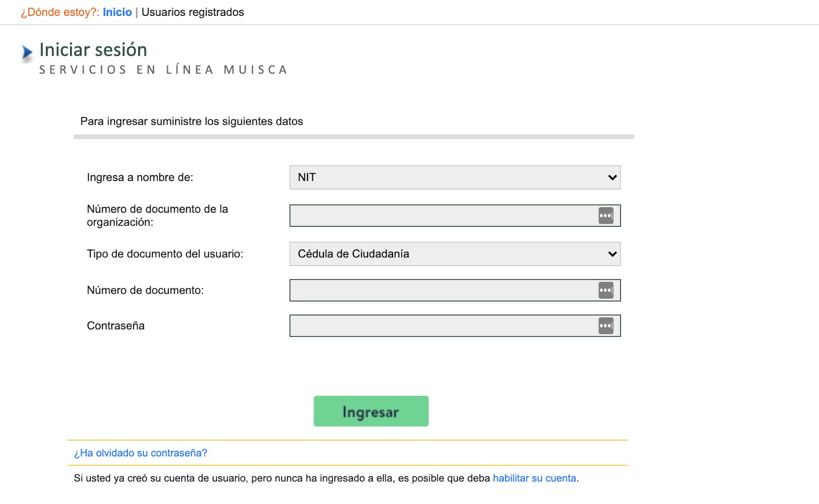Viewport: 819px width, 504px height.
Task: Click the Ingresar button
Action: 371,411
